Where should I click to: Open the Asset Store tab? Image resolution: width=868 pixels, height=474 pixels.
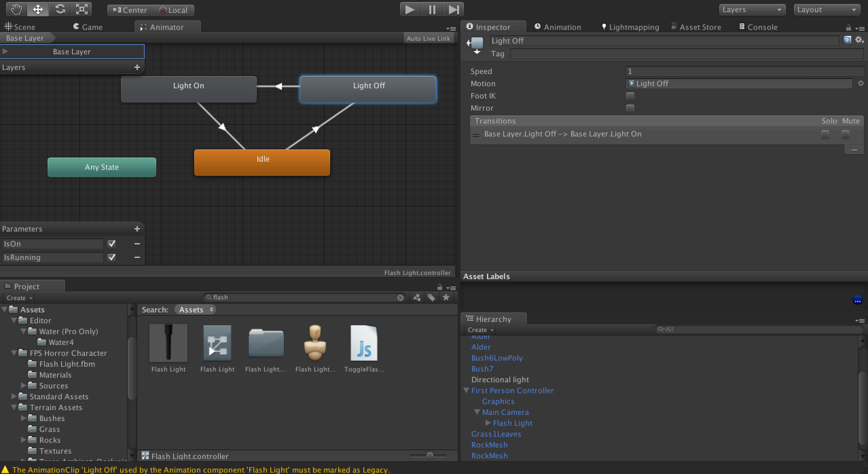pyautogui.click(x=696, y=27)
